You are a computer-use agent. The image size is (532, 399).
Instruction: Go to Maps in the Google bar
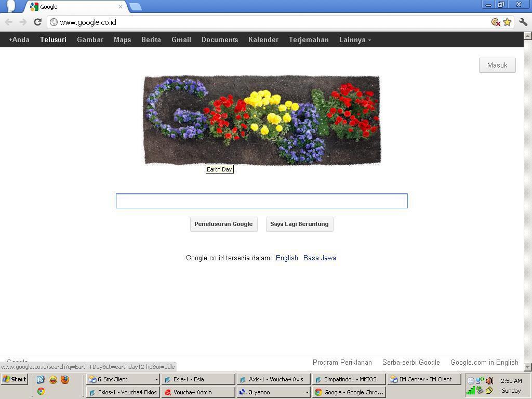(x=123, y=39)
